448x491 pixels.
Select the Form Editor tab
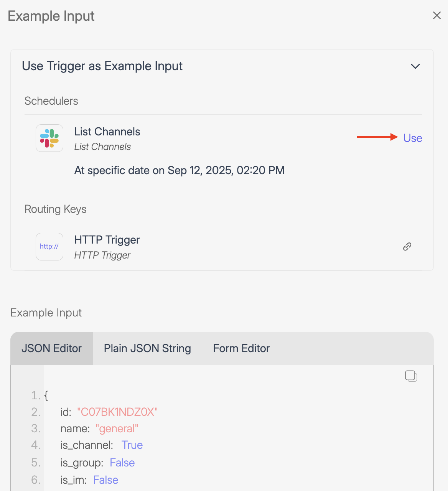[241, 348]
